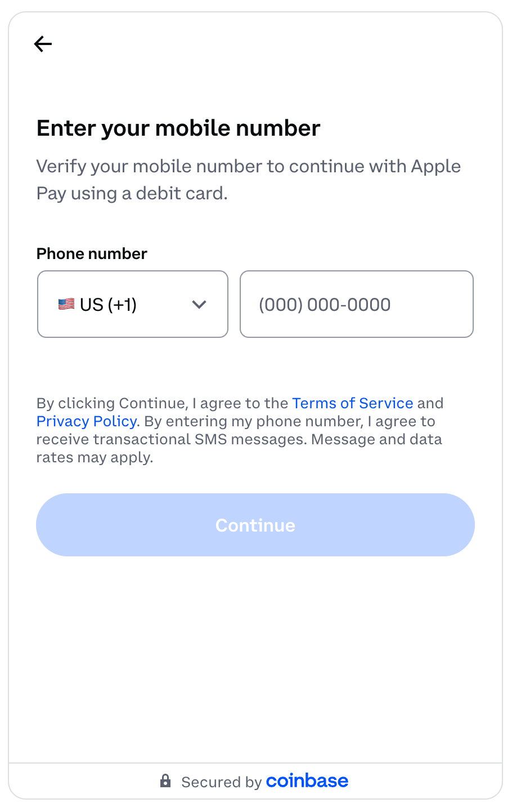Click the lock icon in the footer
The height and width of the screenshot is (812, 512).
point(165,781)
